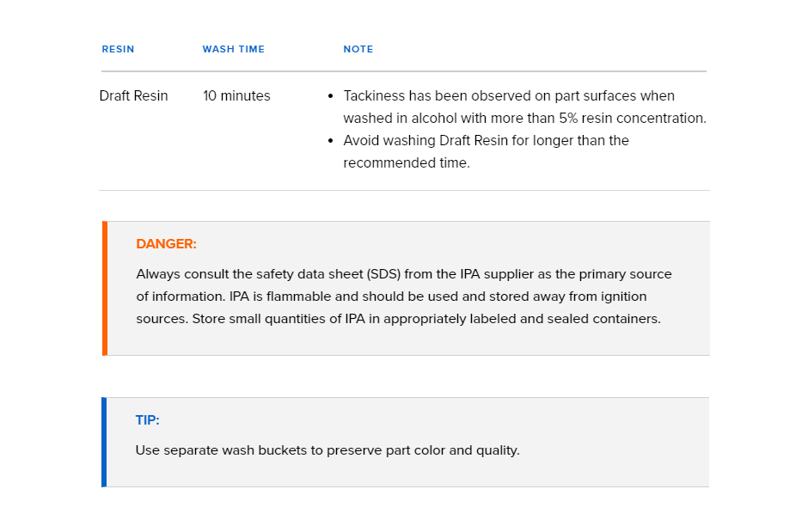Click 'recommended time.' text in notes

pos(407,162)
